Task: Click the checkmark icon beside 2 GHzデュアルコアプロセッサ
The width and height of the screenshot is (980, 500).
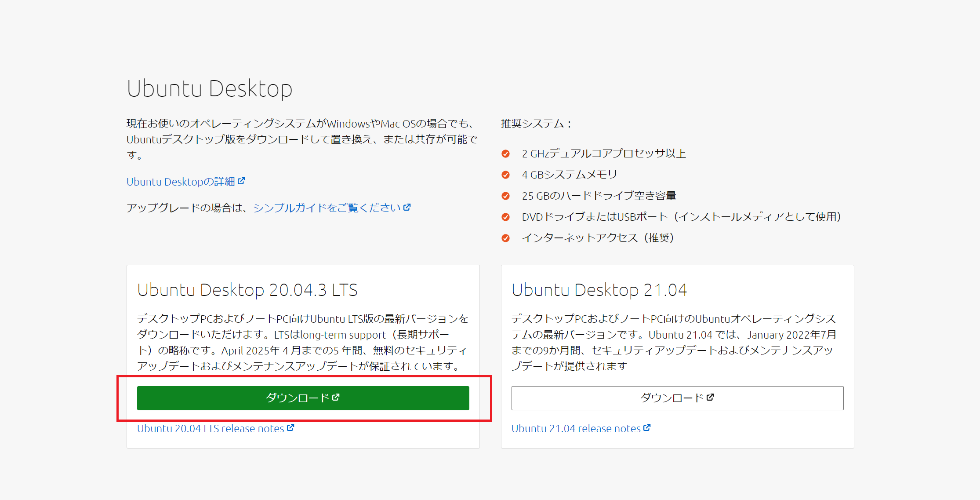Action: coord(506,153)
